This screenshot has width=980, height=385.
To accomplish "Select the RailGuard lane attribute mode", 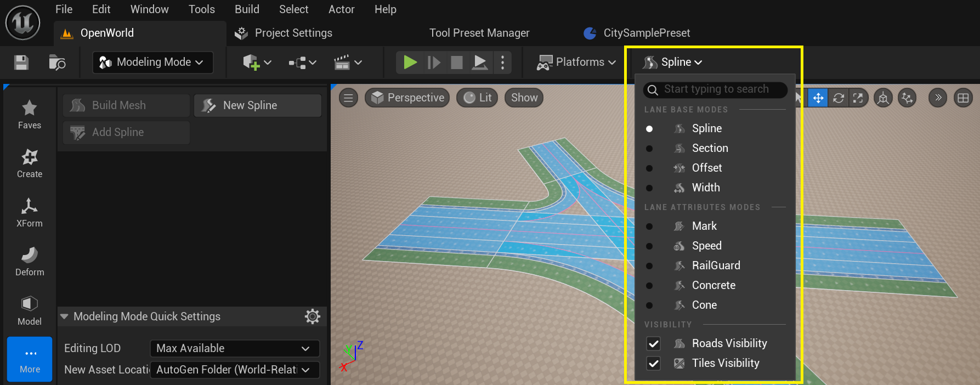I will click(x=716, y=265).
